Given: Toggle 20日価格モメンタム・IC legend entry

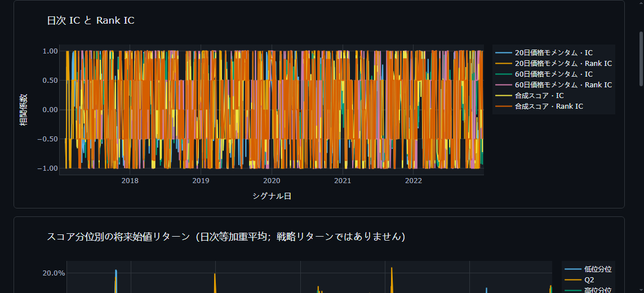Looking at the screenshot, I should pos(544,53).
